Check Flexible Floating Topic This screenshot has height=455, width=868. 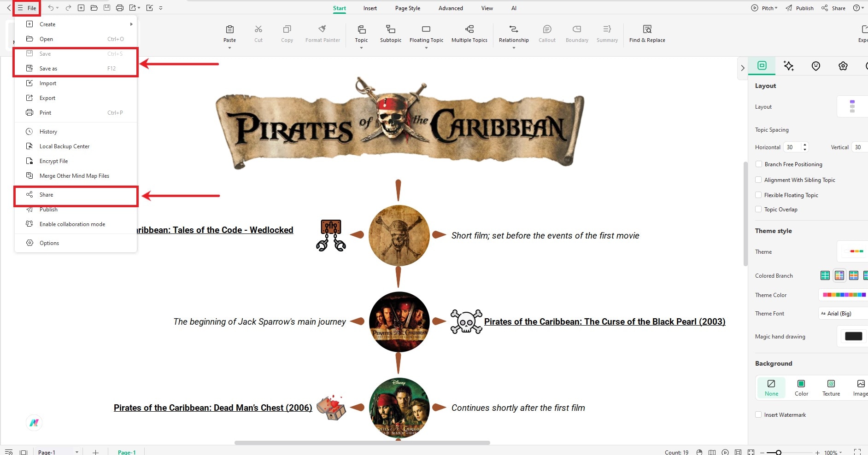coord(758,195)
